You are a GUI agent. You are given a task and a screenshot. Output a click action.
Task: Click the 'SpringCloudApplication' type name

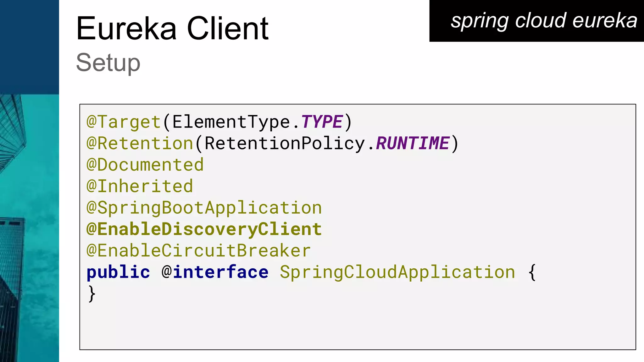397,272
